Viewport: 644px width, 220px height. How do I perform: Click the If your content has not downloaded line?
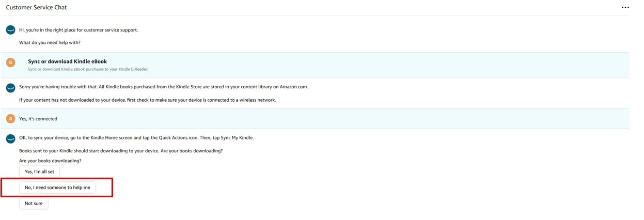(147, 100)
